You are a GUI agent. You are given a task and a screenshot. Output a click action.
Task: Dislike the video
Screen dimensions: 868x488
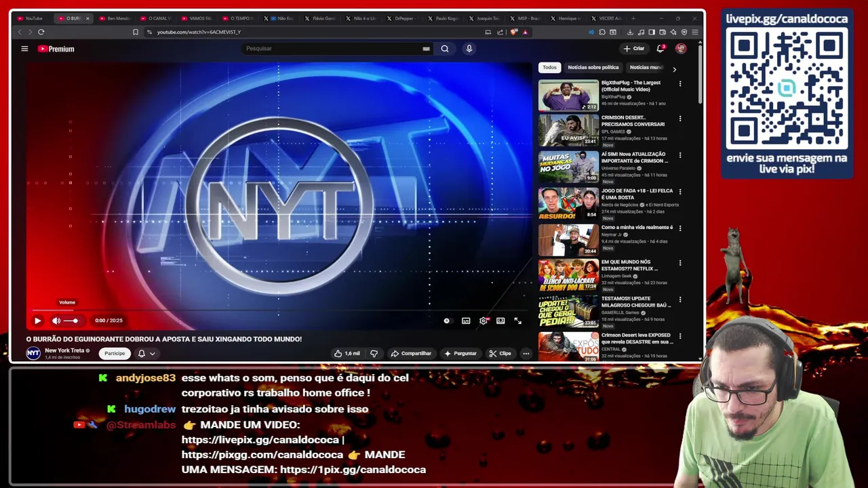click(374, 353)
